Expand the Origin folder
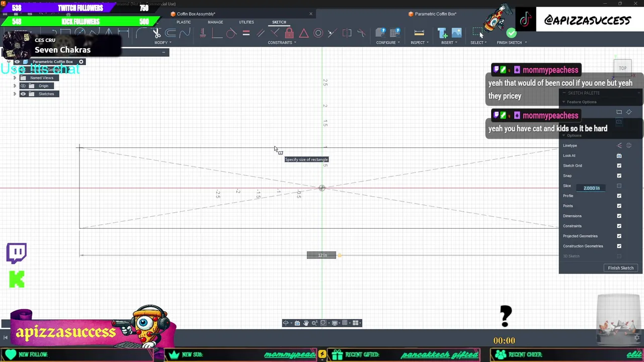This screenshot has width=644, height=362. 15,86
